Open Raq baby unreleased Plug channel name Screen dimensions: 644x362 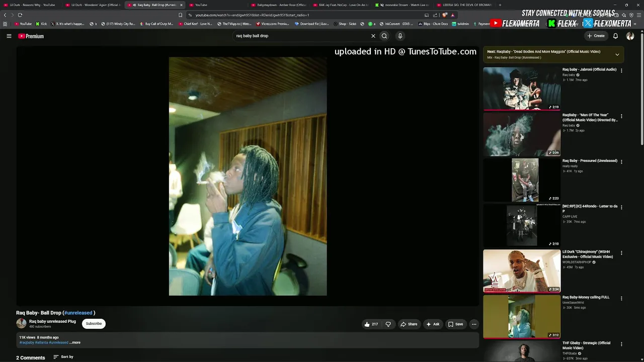coord(52,321)
